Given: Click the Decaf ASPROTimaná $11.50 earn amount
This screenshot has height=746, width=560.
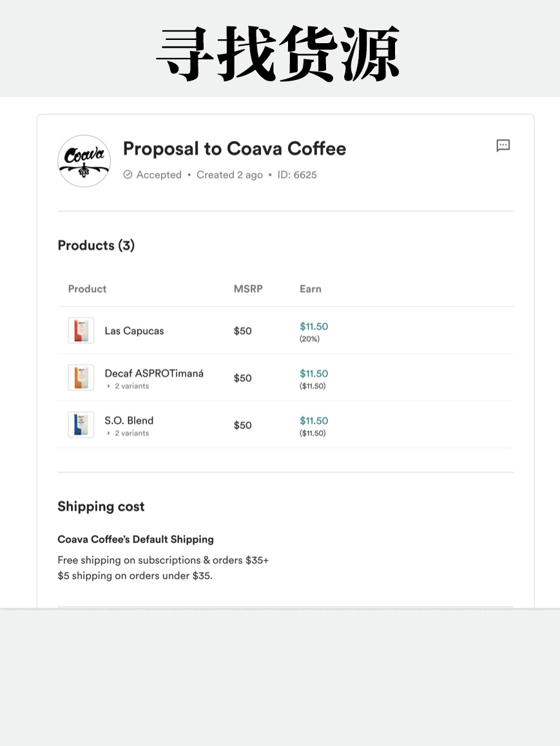Looking at the screenshot, I should [x=314, y=374].
